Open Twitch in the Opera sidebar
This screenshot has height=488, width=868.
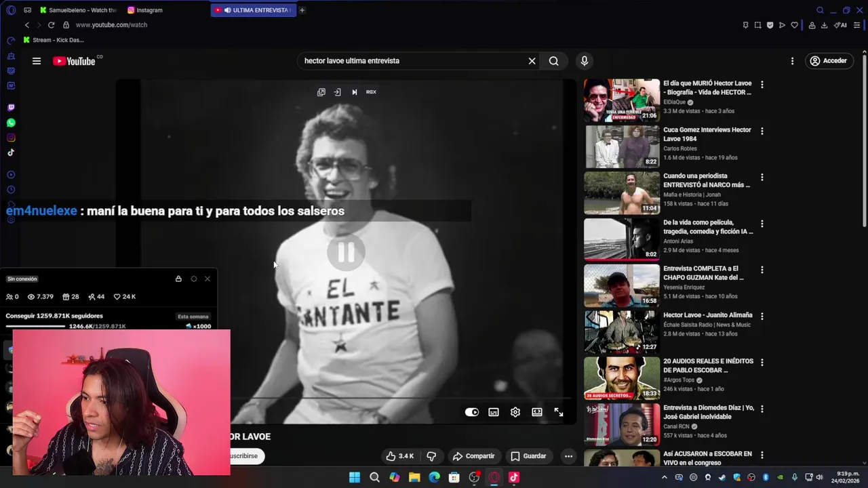[11, 108]
